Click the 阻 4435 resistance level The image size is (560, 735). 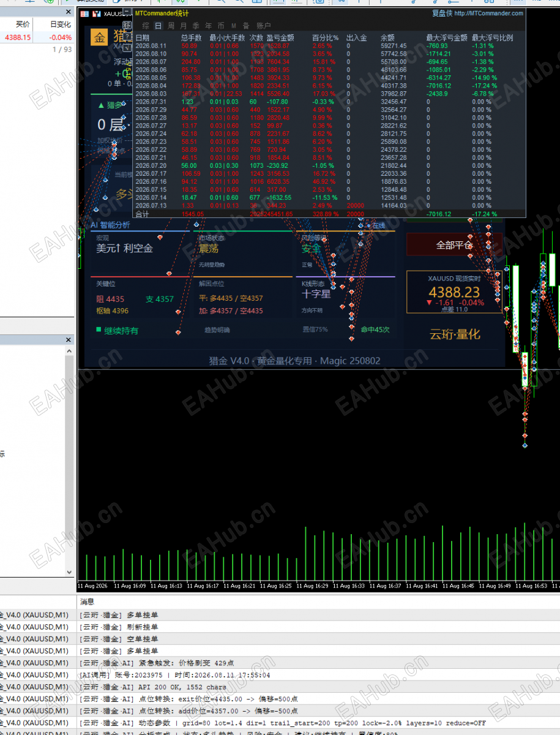click(x=110, y=299)
